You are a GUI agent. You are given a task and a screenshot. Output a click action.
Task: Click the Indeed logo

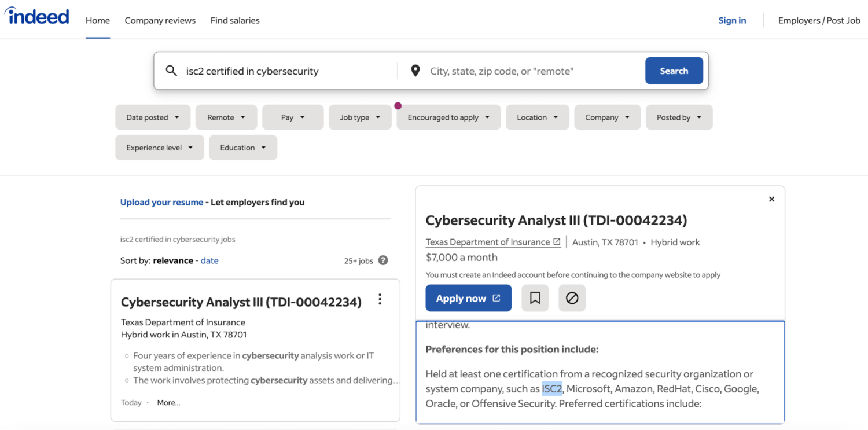pos(36,16)
